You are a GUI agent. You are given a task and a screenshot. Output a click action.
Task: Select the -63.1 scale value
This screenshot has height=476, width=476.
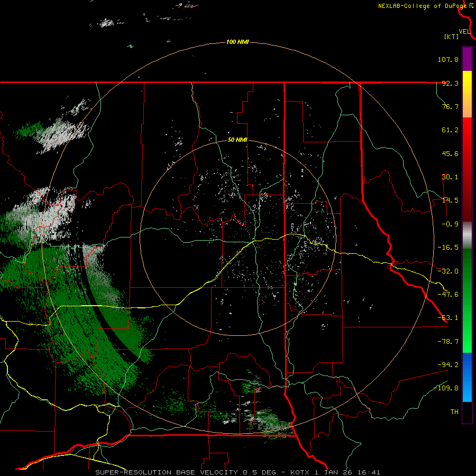tap(448, 318)
